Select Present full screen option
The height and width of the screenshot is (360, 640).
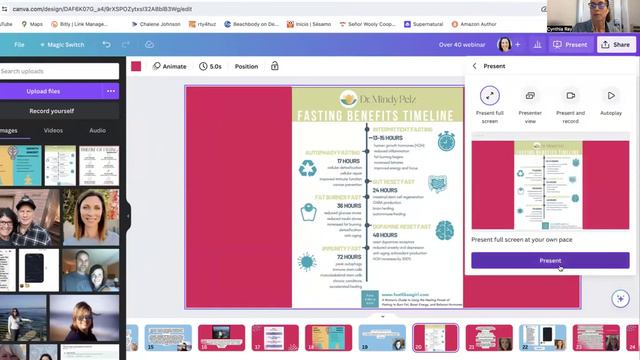pos(490,105)
